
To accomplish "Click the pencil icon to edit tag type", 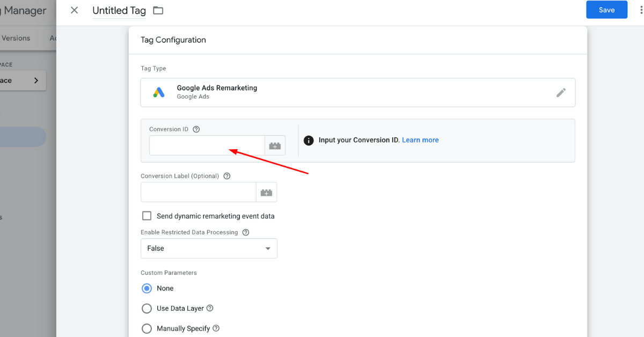I will 561,92.
